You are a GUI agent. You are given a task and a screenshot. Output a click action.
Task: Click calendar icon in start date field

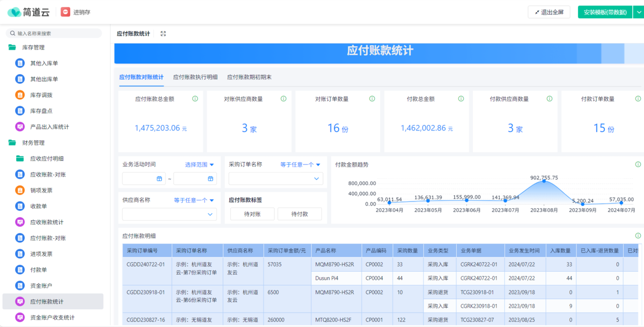point(159,178)
